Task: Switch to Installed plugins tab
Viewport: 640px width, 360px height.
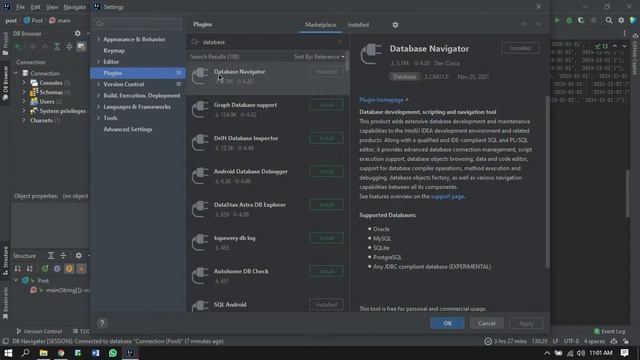Action: click(x=358, y=25)
